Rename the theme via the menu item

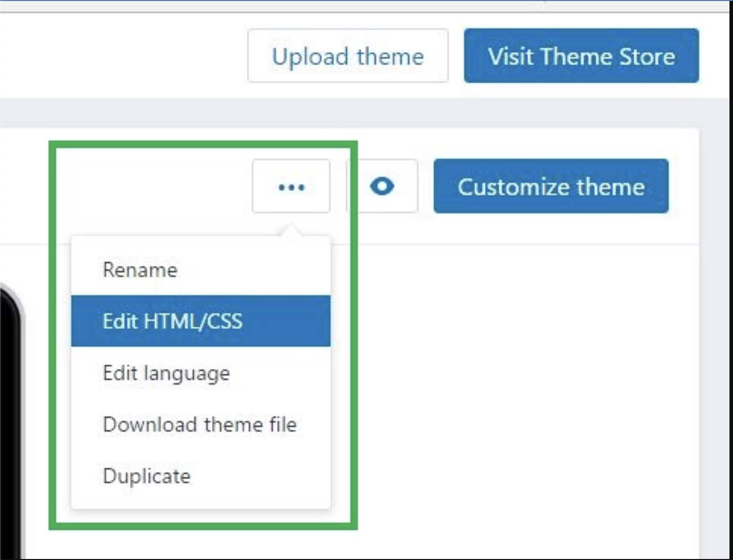click(140, 270)
